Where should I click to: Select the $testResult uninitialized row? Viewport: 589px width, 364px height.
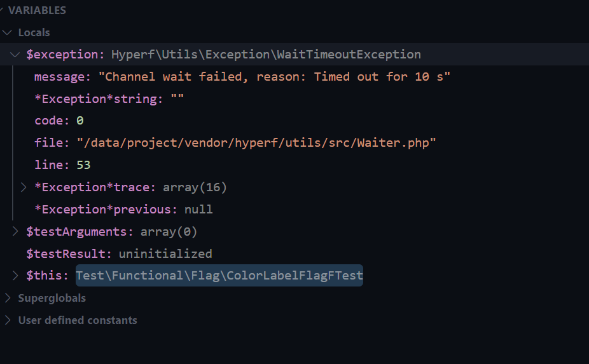pyautogui.click(x=294, y=253)
